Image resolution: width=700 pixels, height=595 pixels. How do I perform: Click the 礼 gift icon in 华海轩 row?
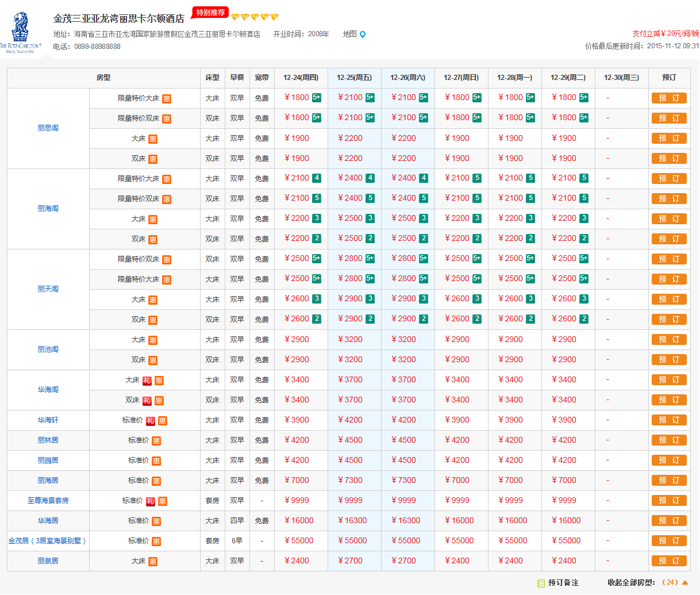(x=150, y=421)
